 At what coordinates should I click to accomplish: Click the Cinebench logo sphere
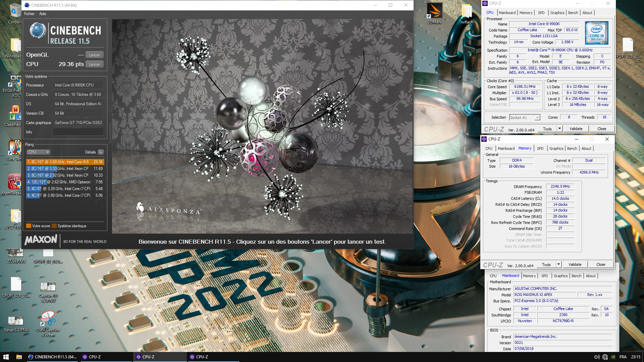click(x=38, y=31)
